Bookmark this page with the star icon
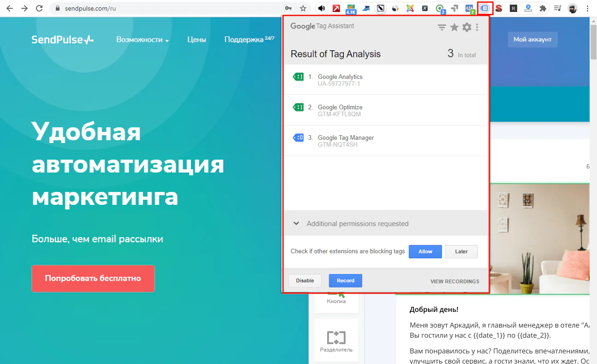597x364 pixels. coord(303,8)
